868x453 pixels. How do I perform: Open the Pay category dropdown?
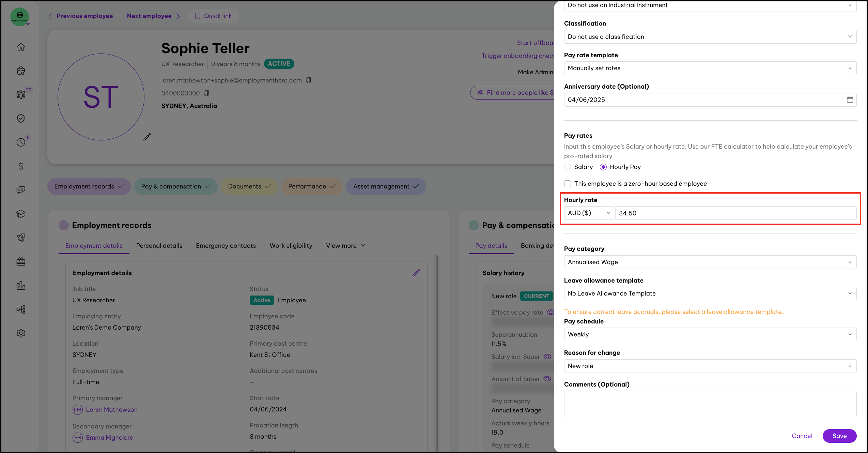click(710, 262)
